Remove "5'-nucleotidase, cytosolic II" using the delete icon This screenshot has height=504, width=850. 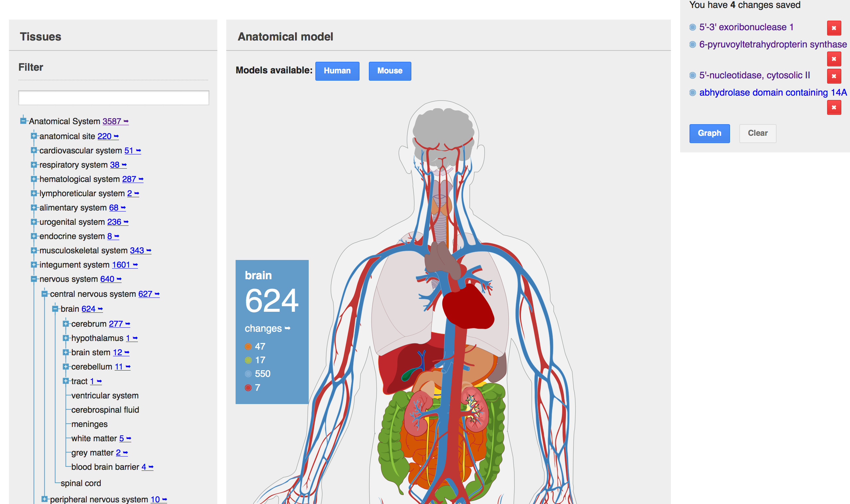(x=834, y=75)
